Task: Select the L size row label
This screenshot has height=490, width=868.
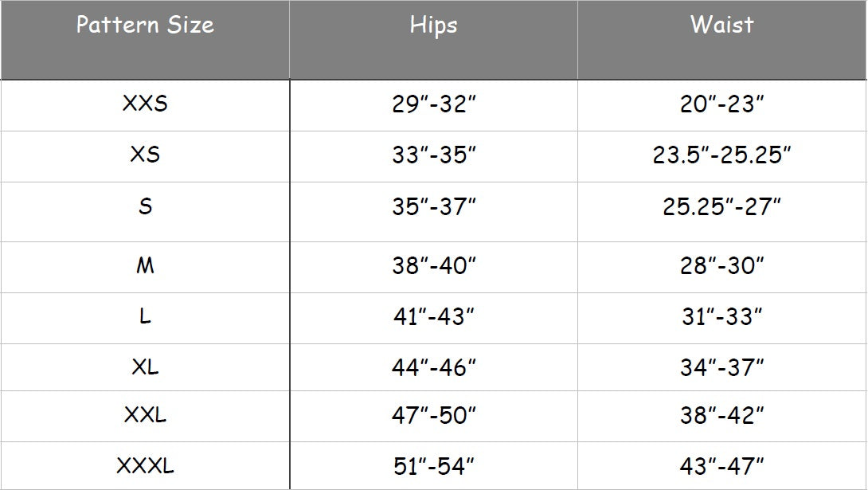Action: pos(145,317)
